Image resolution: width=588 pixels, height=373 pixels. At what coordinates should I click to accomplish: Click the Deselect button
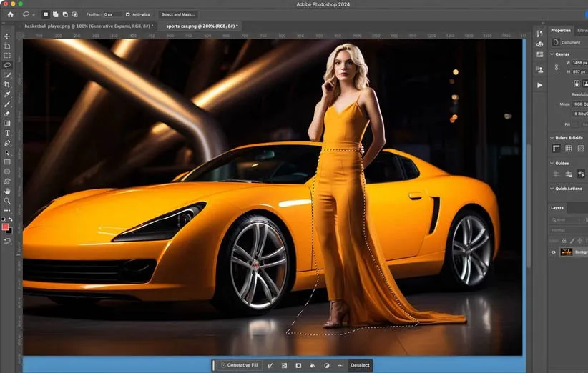pos(360,365)
